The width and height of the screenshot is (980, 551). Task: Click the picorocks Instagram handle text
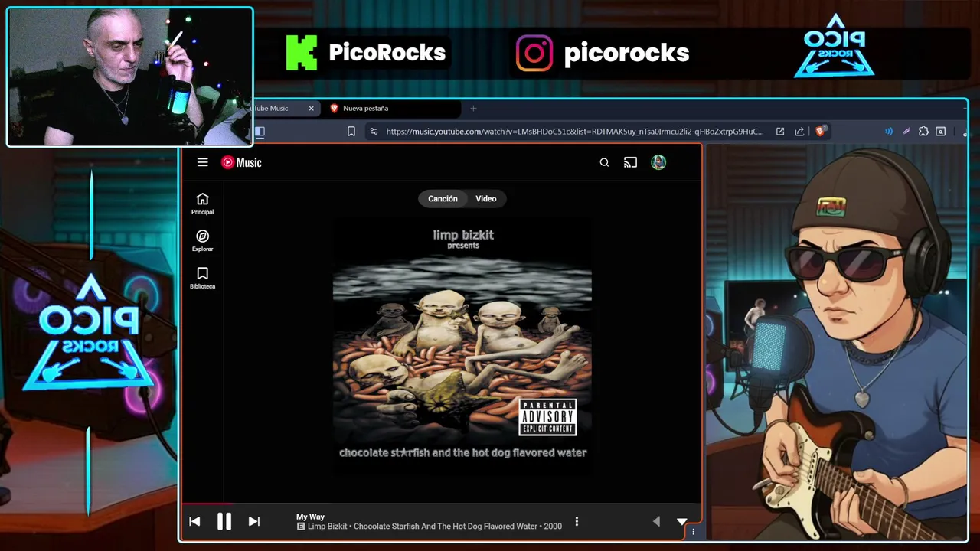[626, 53]
